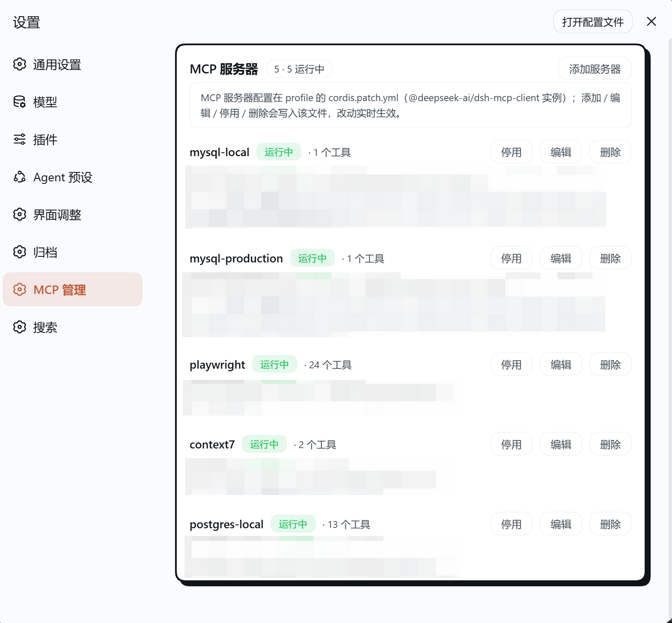The width and height of the screenshot is (672, 623).
Task: Delete the postgres-local server
Action: (611, 524)
